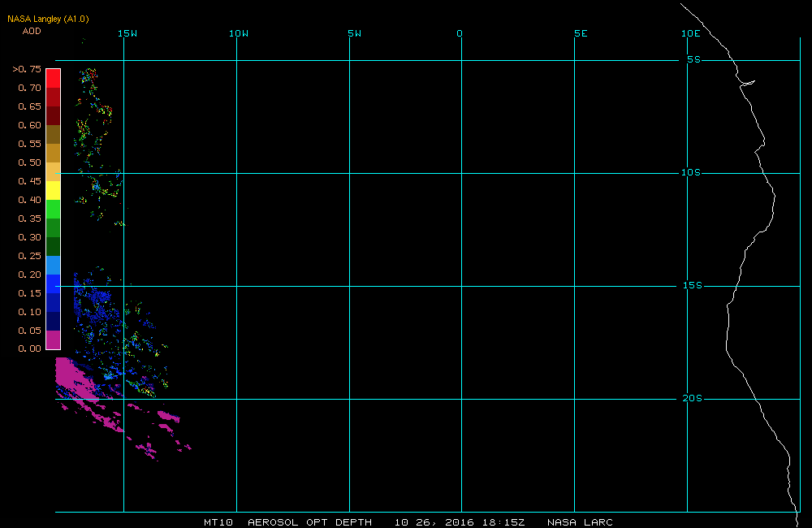Click the '0.70' legend value
This screenshot has height=528, width=812.
click(x=29, y=88)
